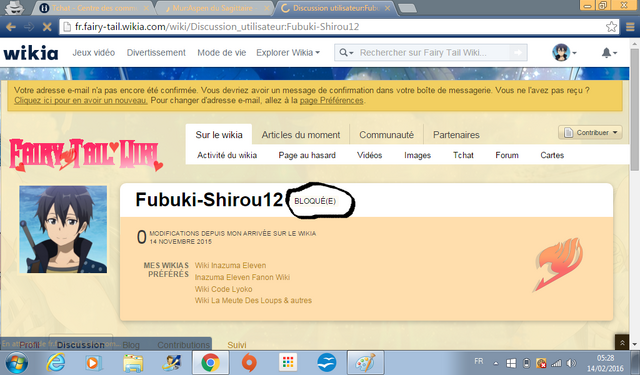Open Chrome hamburger menu
The image size is (640, 375).
click(630, 27)
